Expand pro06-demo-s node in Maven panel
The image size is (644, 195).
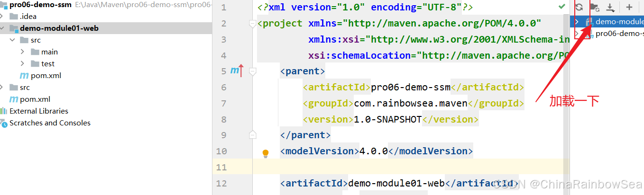coord(577,34)
